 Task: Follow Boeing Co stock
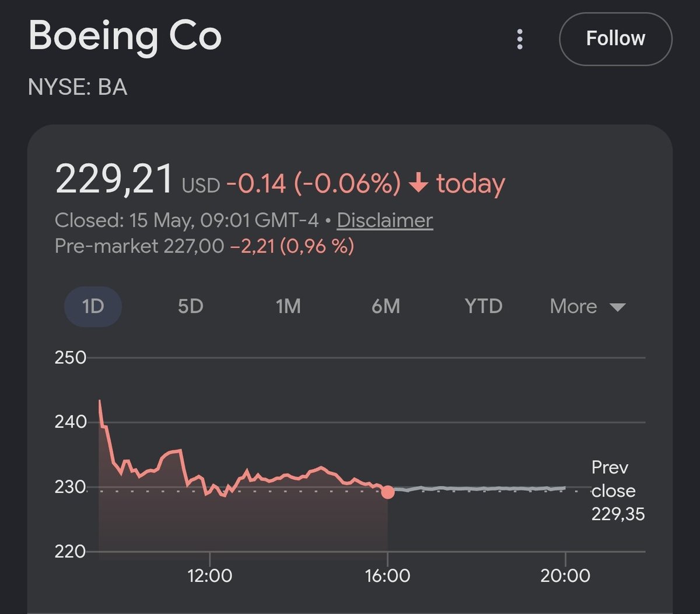[615, 39]
